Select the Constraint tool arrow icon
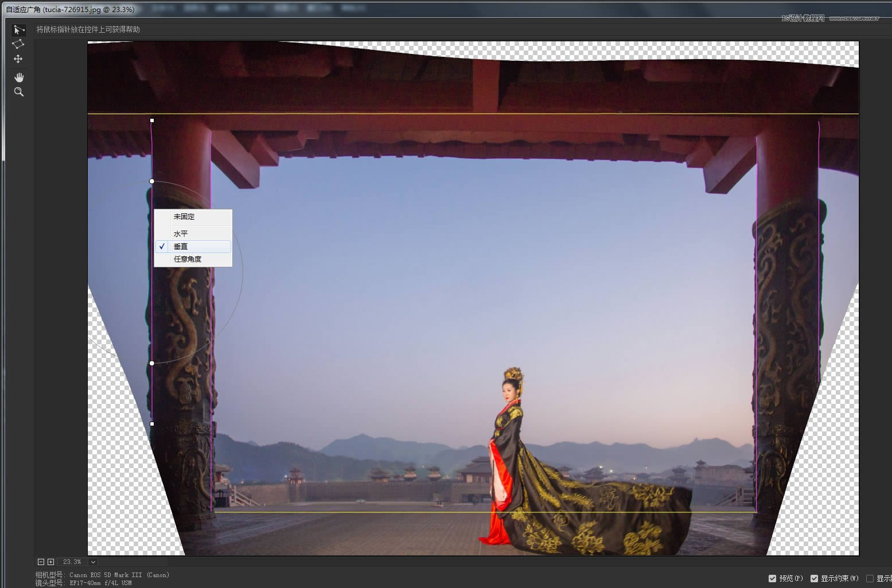Viewport: 892px width, 588px height. tap(18, 30)
